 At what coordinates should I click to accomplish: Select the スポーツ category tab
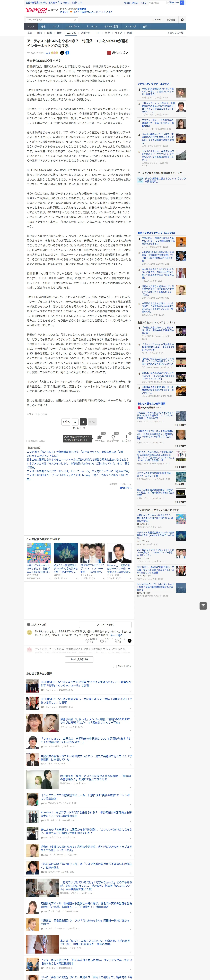click(x=86, y=33)
